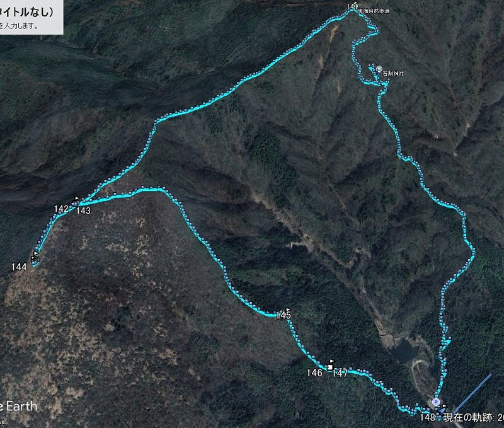Click waypoint label 146
Screen dimensions: 504x428
pos(314,373)
